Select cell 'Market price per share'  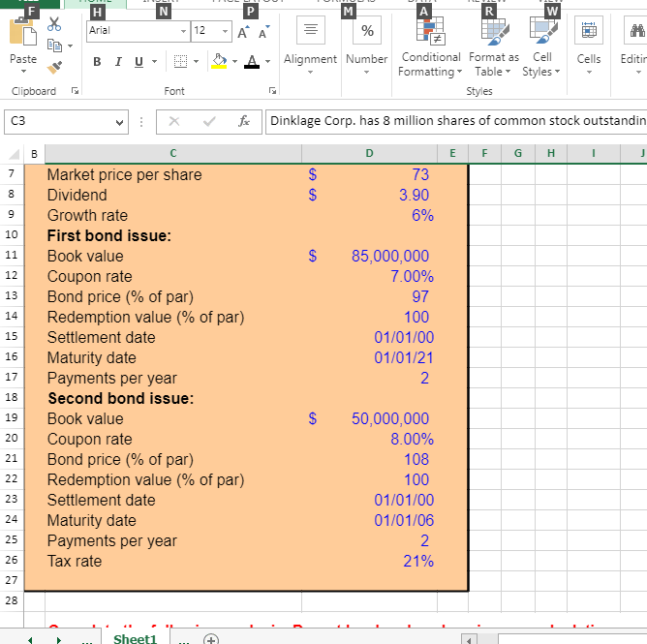[173, 174]
